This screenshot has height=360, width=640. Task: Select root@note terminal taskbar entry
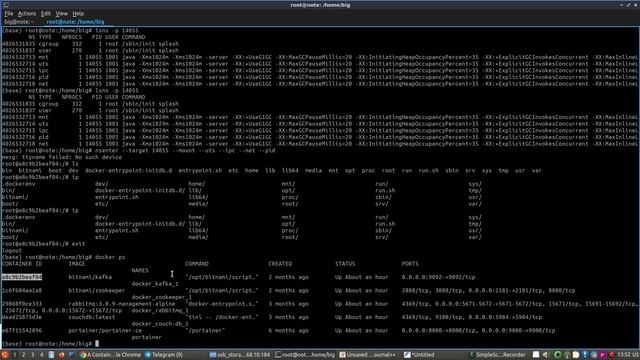pyautogui.click(x=304, y=355)
